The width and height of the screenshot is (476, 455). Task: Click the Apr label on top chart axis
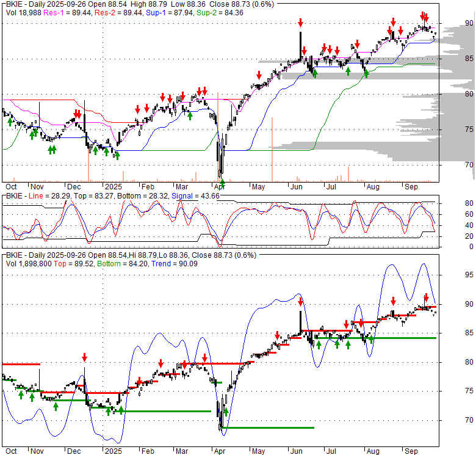(220, 187)
